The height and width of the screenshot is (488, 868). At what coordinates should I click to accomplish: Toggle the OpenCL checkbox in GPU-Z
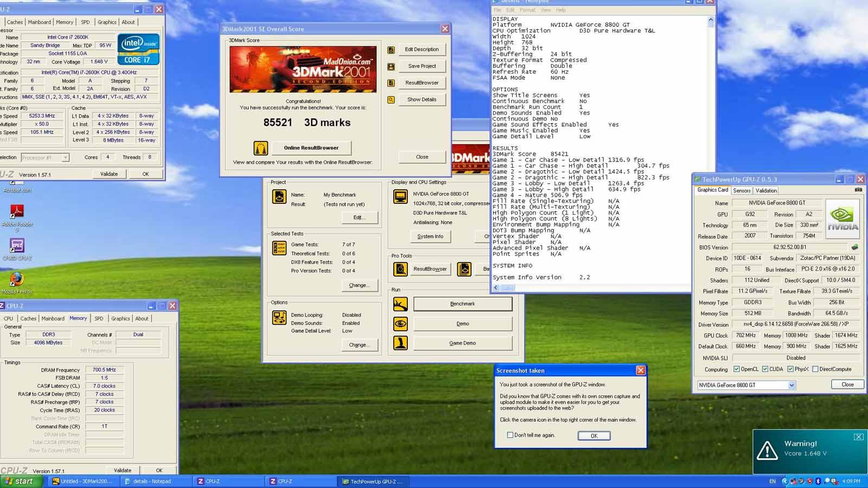736,369
